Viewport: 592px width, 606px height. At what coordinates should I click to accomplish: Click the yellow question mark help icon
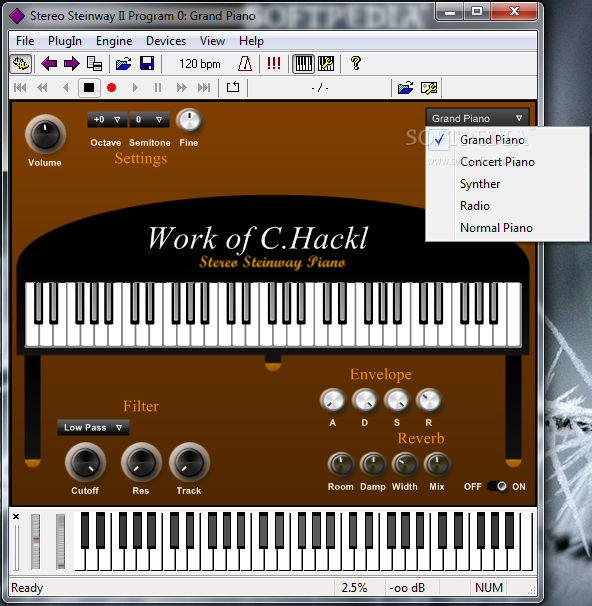(356, 63)
